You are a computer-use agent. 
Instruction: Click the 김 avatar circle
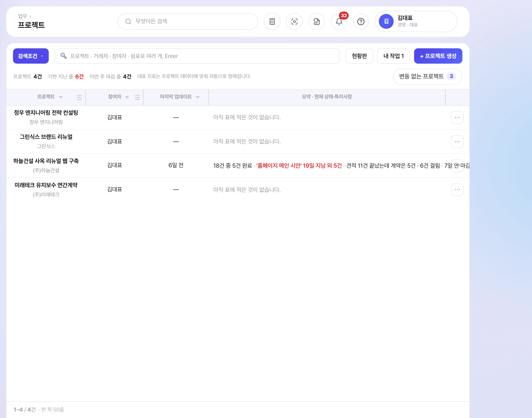point(386,21)
